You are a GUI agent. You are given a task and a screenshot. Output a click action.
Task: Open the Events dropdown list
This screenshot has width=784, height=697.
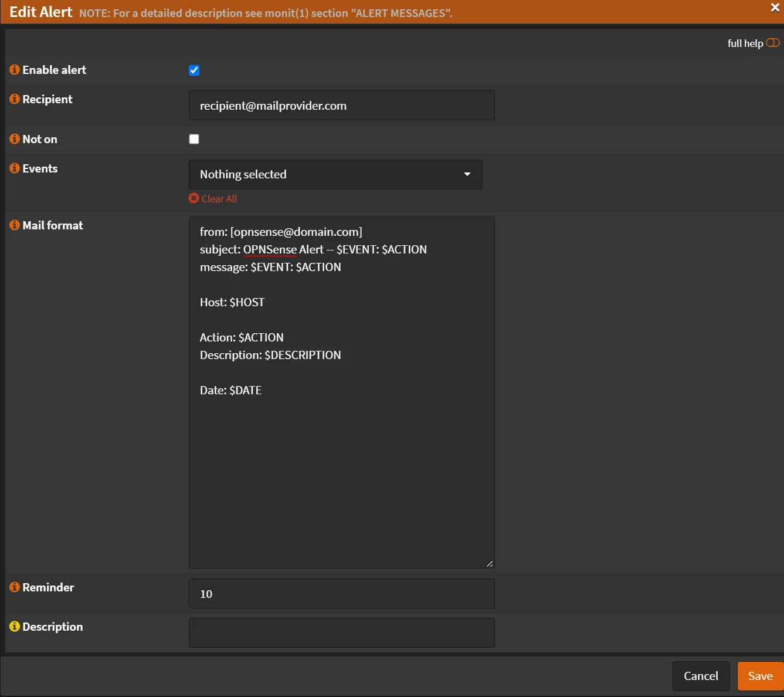pos(335,174)
